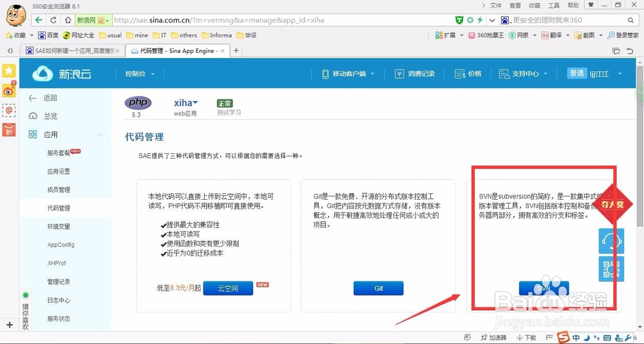Open the 百度 bookmark
644x344 pixels.
48,35
